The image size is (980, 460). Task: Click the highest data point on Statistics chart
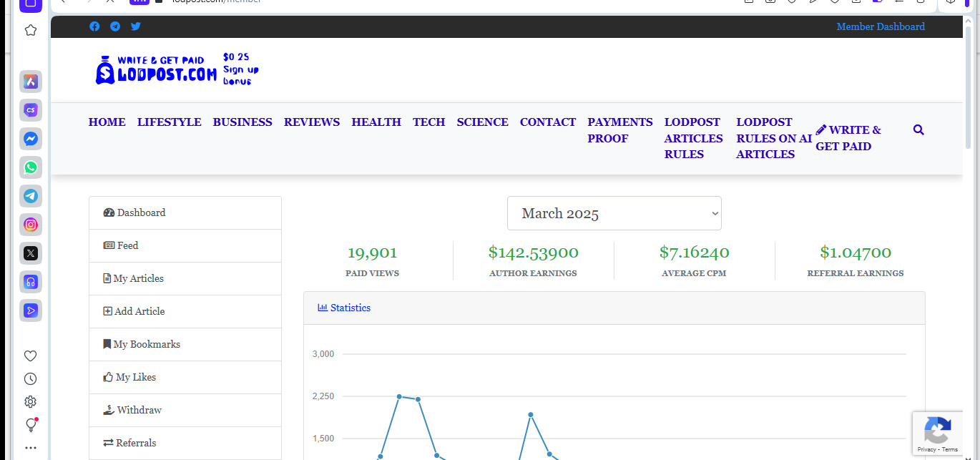pos(399,396)
